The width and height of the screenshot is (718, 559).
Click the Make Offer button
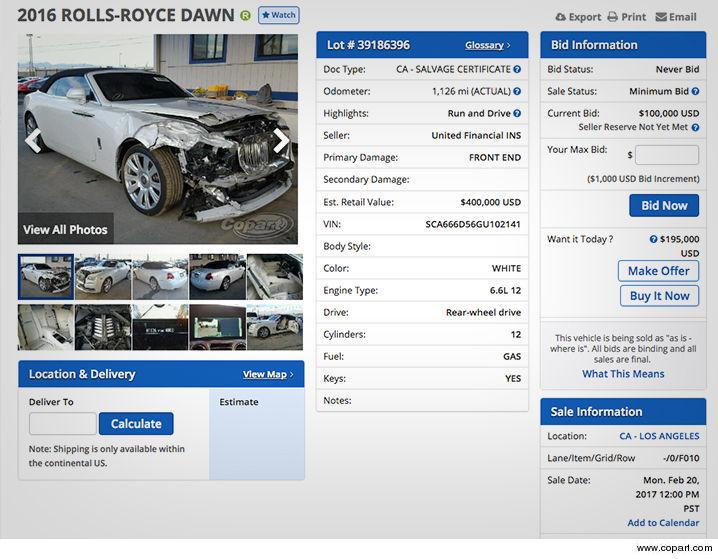[x=658, y=271]
